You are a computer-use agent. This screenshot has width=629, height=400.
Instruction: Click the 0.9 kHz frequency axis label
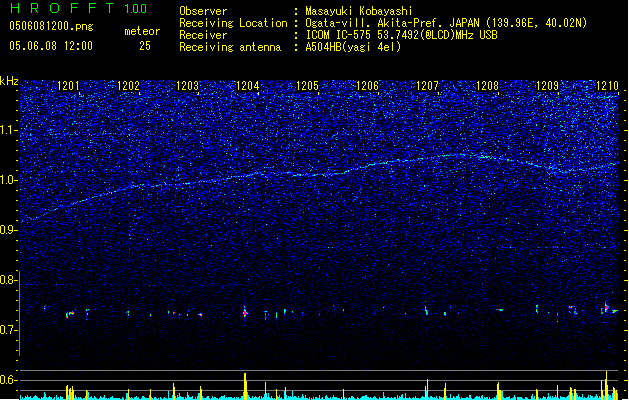pos(8,230)
